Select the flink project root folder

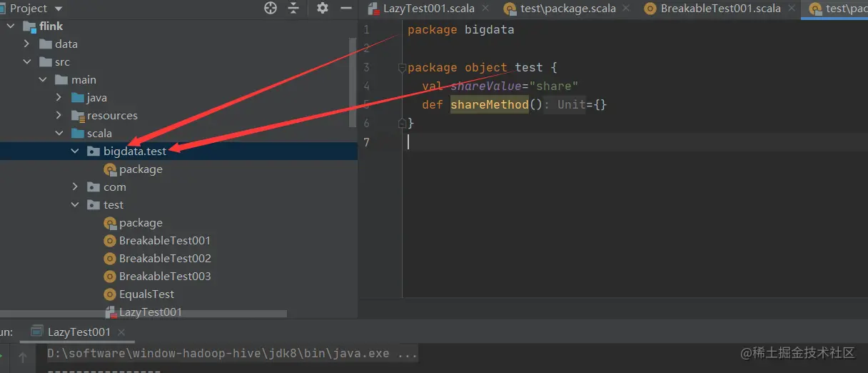point(51,26)
